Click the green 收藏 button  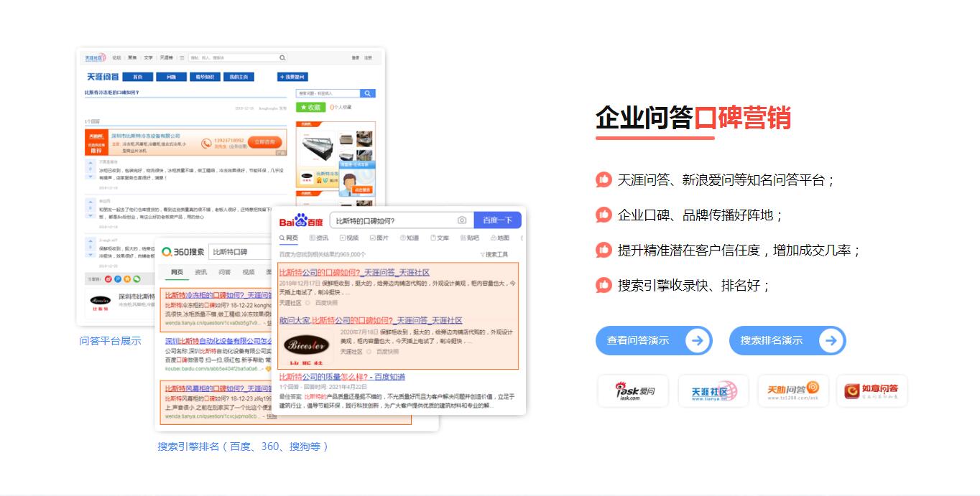point(310,108)
